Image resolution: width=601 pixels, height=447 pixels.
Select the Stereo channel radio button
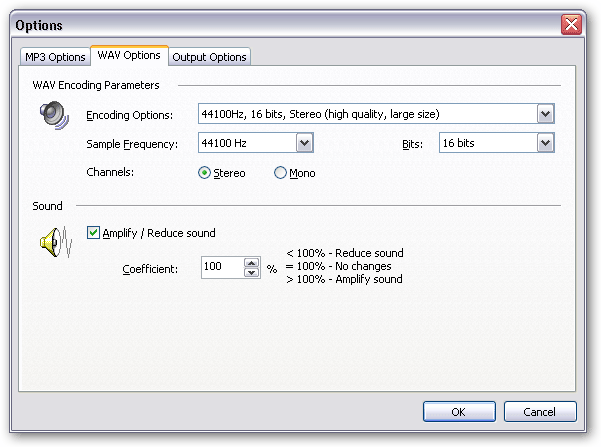tap(204, 173)
